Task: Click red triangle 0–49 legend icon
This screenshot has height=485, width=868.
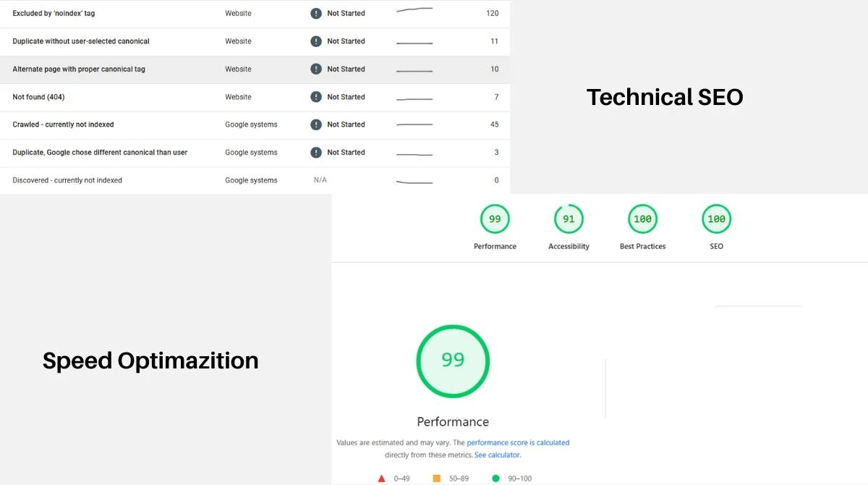Action: [x=381, y=478]
